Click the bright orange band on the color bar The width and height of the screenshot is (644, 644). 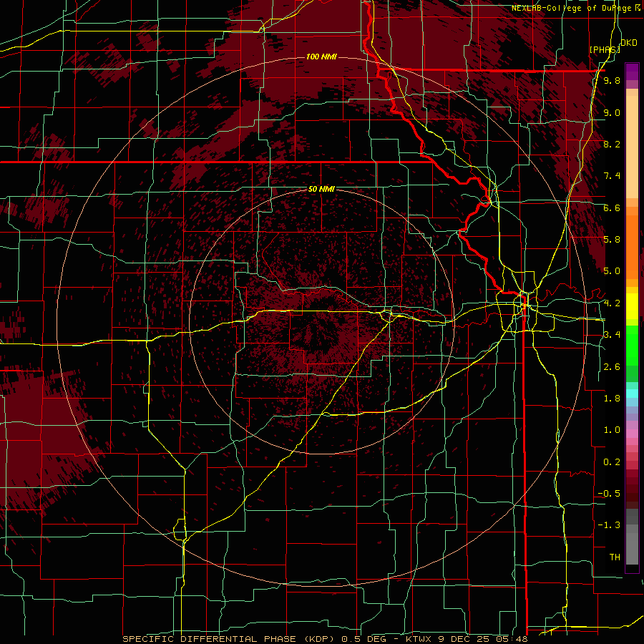[x=632, y=246]
